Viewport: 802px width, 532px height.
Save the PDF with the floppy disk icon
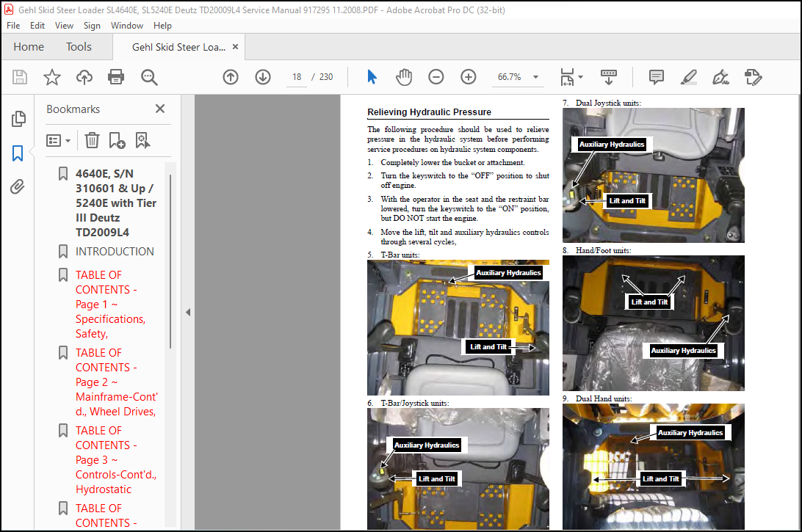pyautogui.click(x=19, y=77)
